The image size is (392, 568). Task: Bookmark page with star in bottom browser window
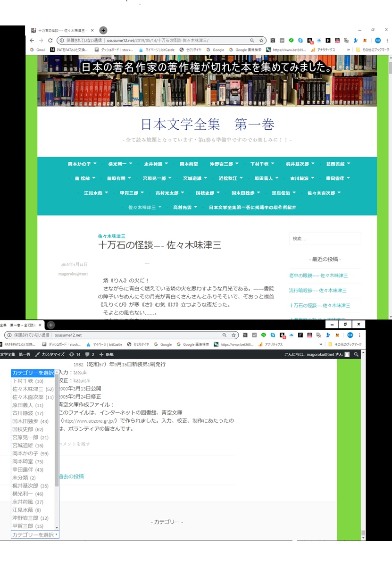(234, 335)
